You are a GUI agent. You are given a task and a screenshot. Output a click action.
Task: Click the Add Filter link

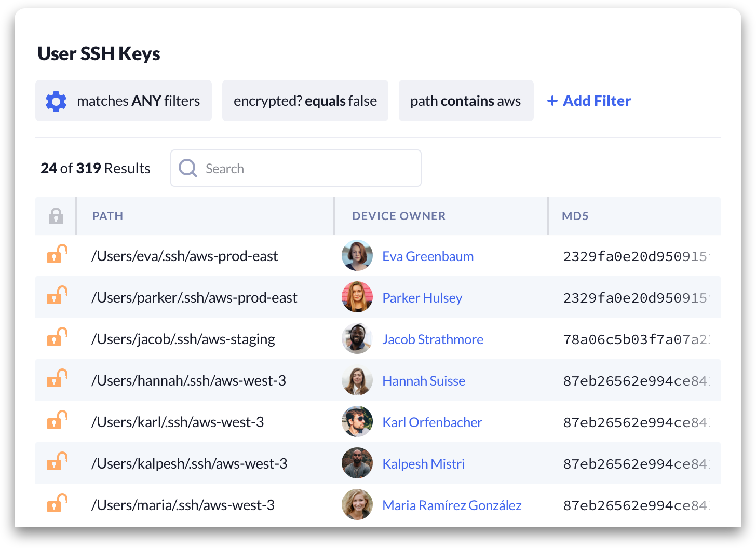(x=597, y=101)
